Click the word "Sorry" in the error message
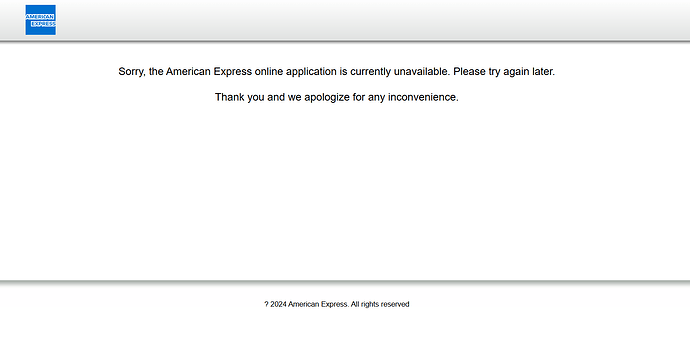Screen dimensions: 690x364 click(x=131, y=72)
